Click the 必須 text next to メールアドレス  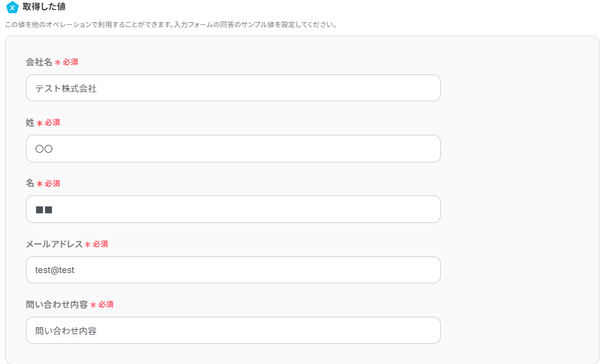[x=100, y=245]
